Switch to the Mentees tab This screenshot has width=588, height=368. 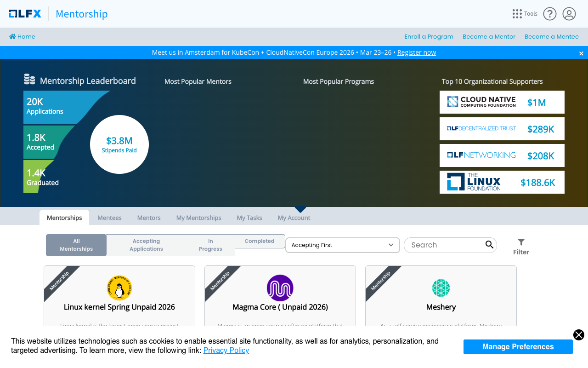point(109,218)
